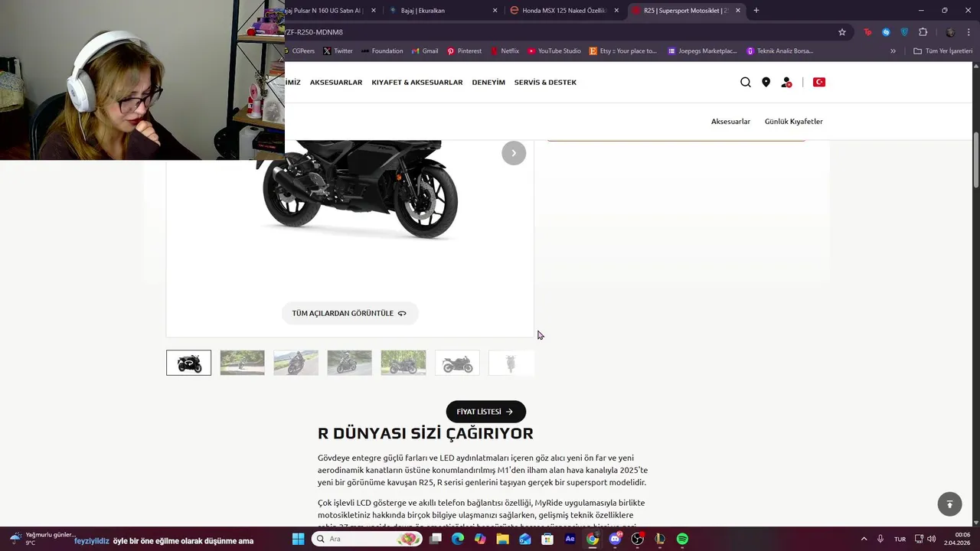Close the Bajaj | Ekuralkan tab
980x551 pixels.
coord(495,11)
